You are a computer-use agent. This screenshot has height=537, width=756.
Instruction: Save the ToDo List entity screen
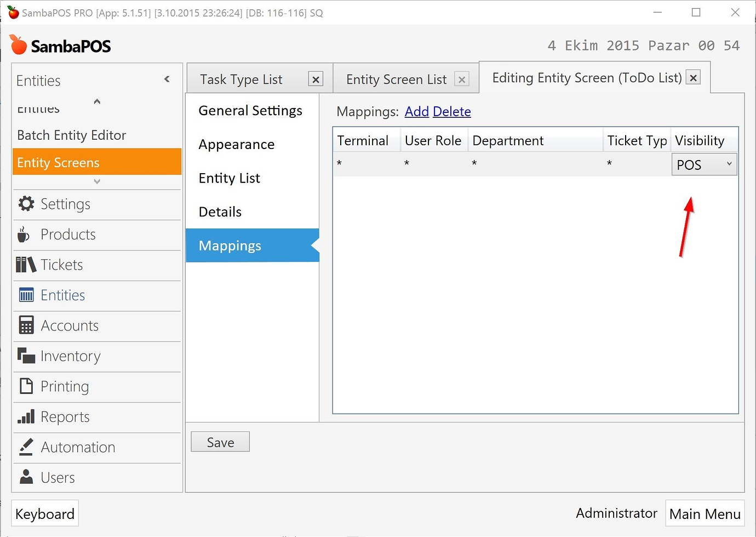tap(220, 442)
